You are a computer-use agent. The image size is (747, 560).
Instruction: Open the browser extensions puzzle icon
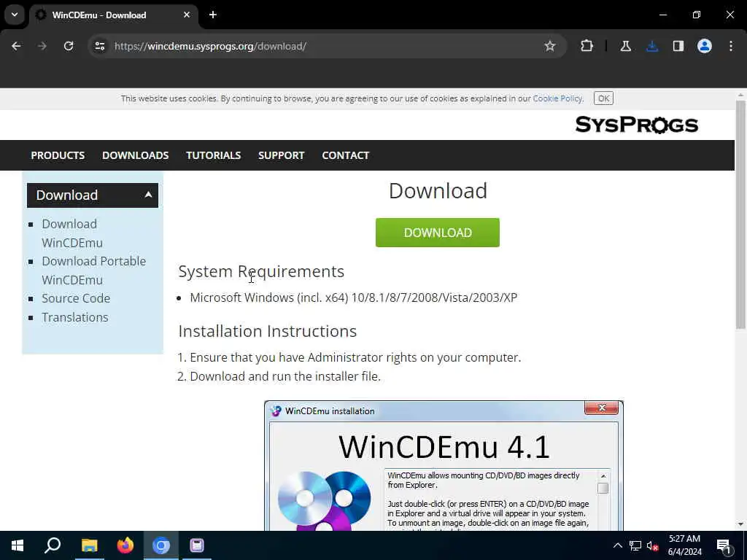[x=587, y=46]
